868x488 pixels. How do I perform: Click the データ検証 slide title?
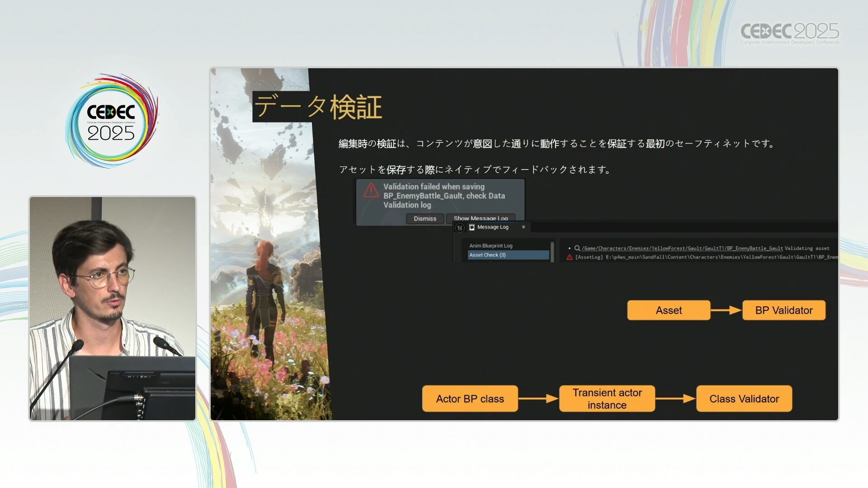pos(318,107)
